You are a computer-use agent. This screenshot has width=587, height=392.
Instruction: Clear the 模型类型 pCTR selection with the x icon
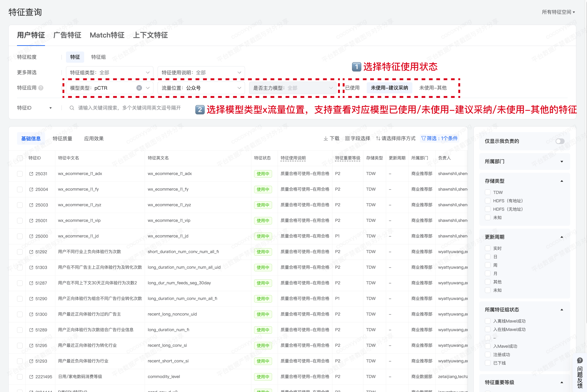tap(139, 88)
